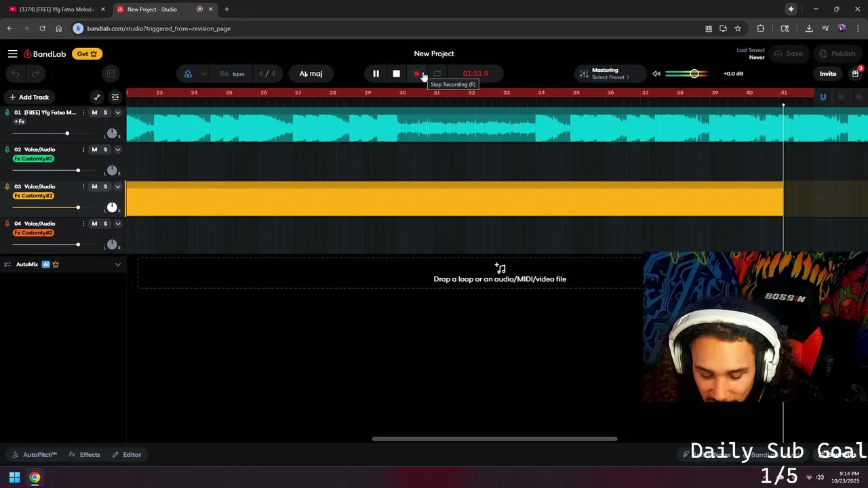Toggle the track height collapse icon
Screen dimensions: 868x488
115,97
